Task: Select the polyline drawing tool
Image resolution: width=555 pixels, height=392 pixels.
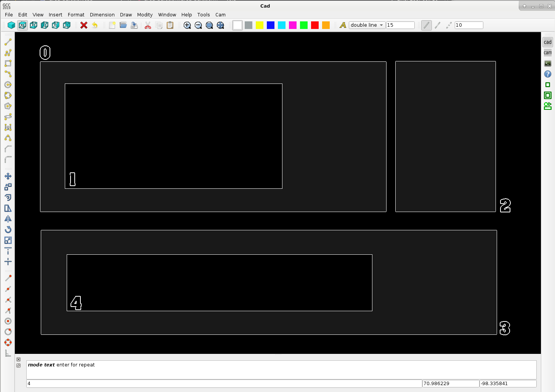Action: click(x=8, y=53)
